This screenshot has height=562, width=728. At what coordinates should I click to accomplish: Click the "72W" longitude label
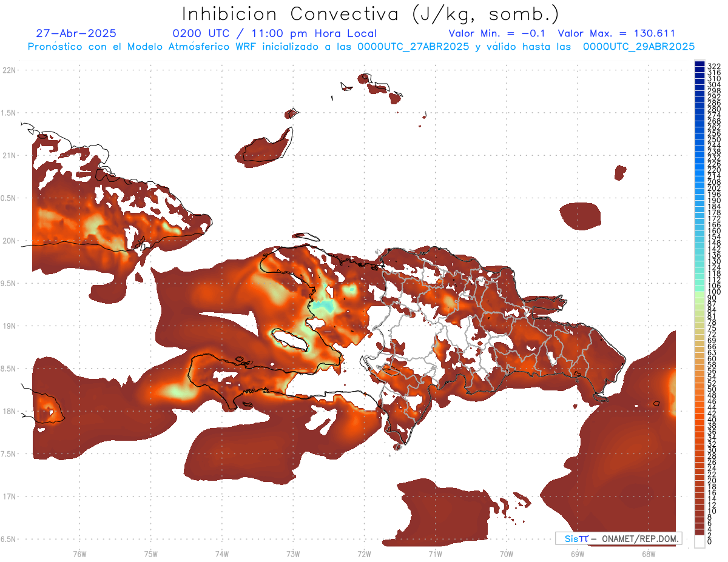pyautogui.click(x=364, y=554)
